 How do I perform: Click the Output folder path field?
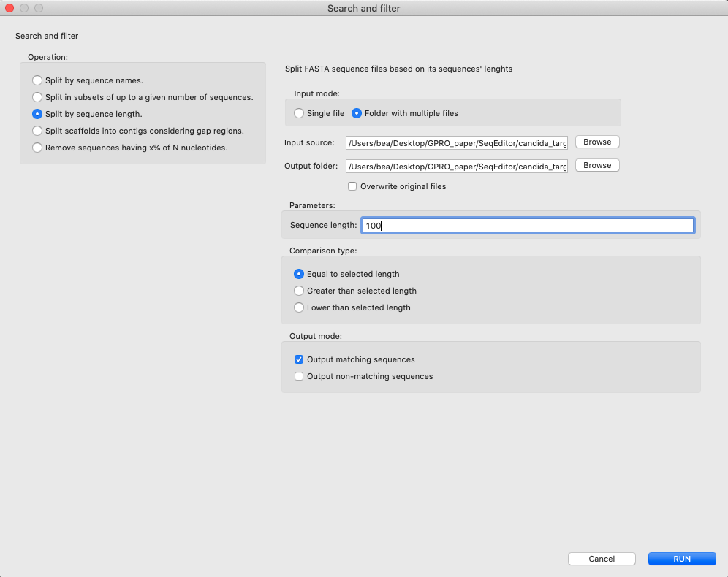[457, 166]
